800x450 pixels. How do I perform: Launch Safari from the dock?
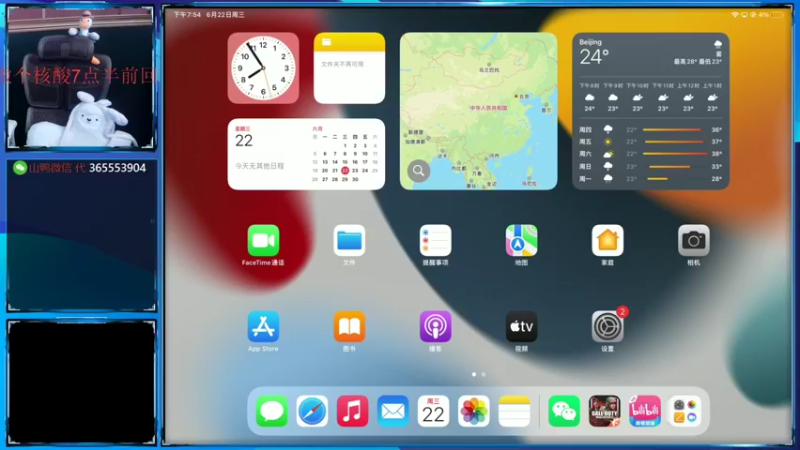pos(312,411)
